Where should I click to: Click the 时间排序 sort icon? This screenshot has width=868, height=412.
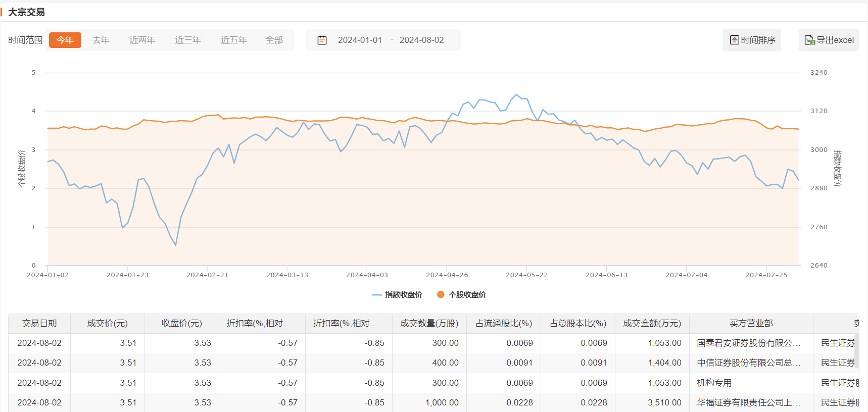click(734, 40)
